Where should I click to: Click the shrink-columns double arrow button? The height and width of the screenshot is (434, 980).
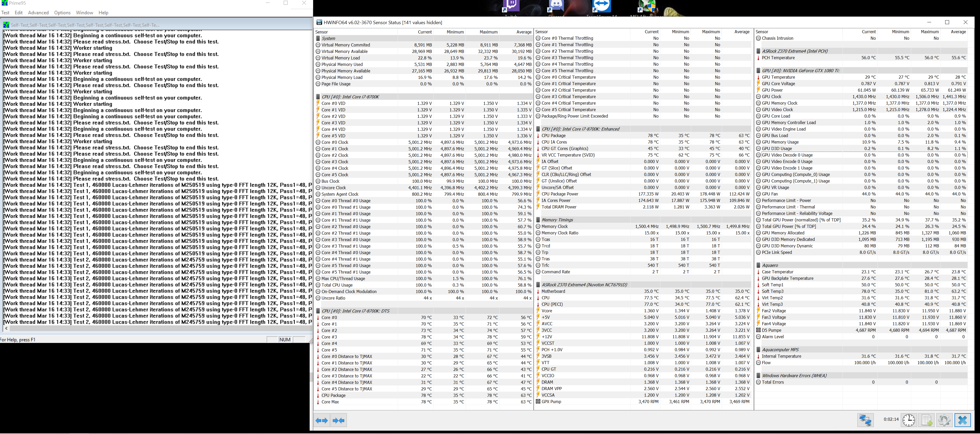pos(339,421)
